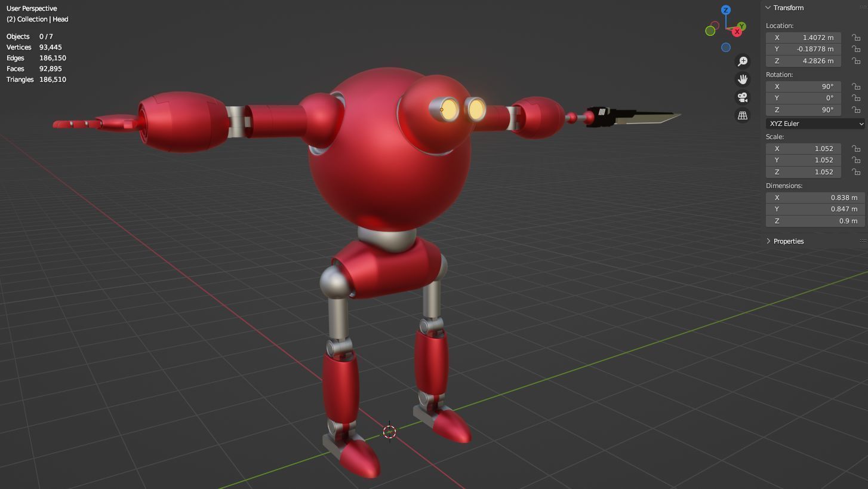Lock Scale Z with its padlock
This screenshot has height=489, width=868.
click(x=856, y=172)
